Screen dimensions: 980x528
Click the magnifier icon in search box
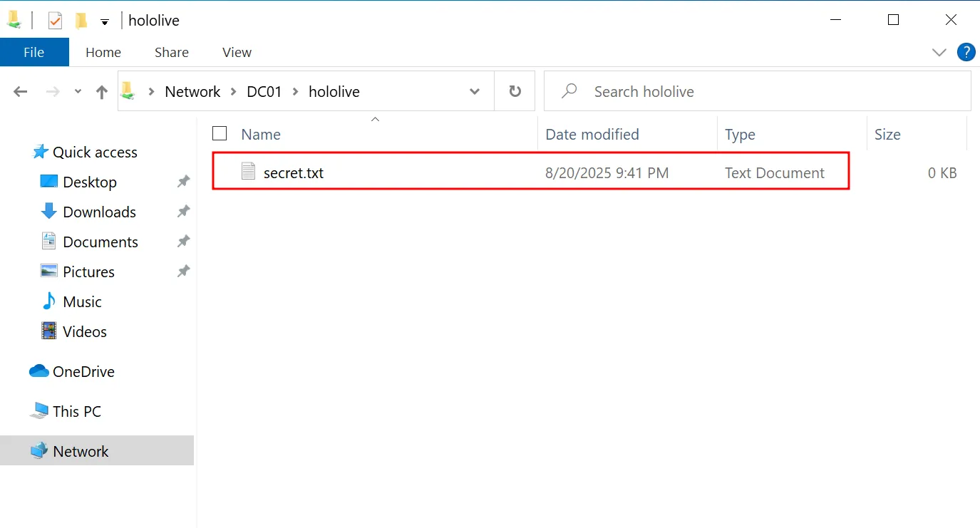pyautogui.click(x=569, y=91)
